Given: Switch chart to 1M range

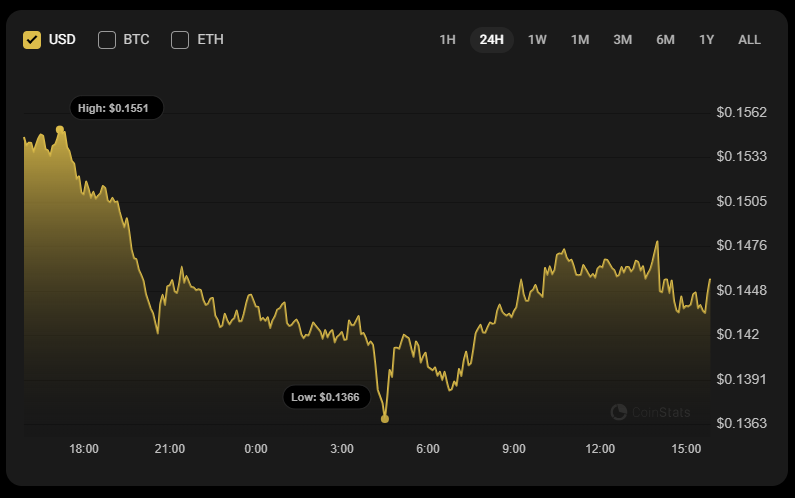Looking at the screenshot, I should point(580,40).
